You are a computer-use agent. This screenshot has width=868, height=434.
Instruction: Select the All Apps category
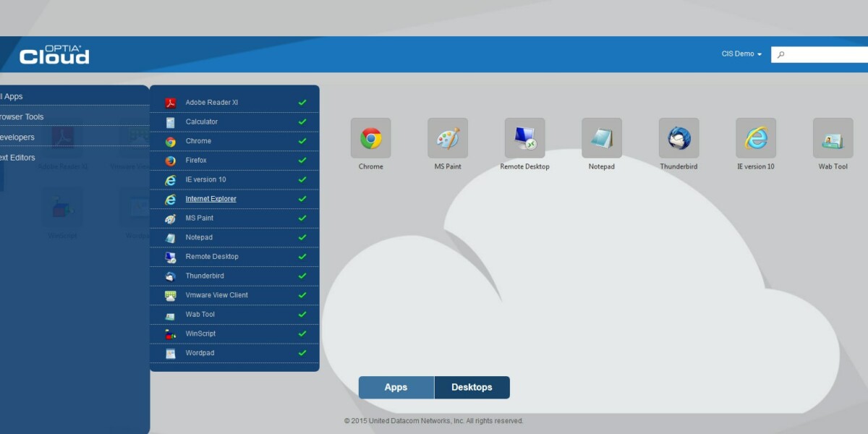click(75, 96)
